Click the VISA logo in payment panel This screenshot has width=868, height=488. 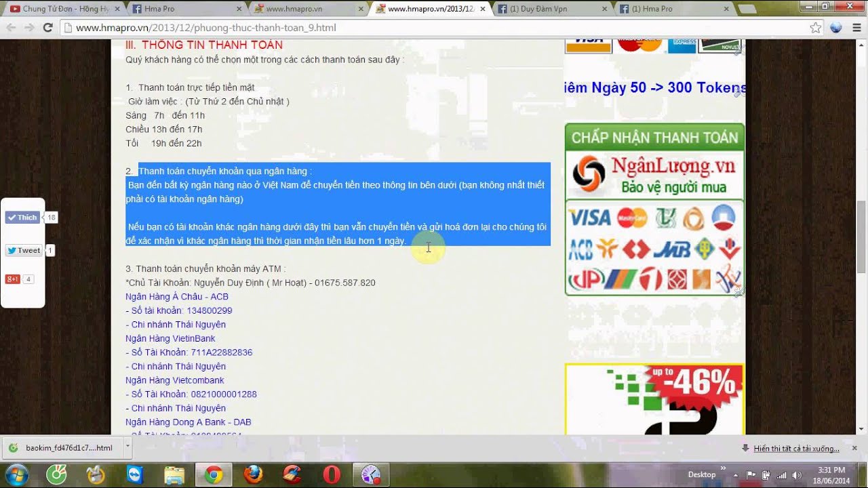[589, 218]
